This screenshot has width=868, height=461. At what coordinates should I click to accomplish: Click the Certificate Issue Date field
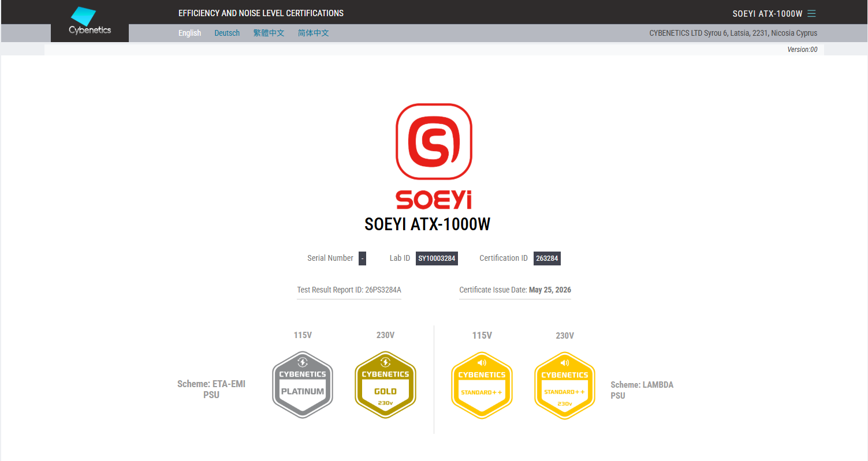[x=515, y=290]
